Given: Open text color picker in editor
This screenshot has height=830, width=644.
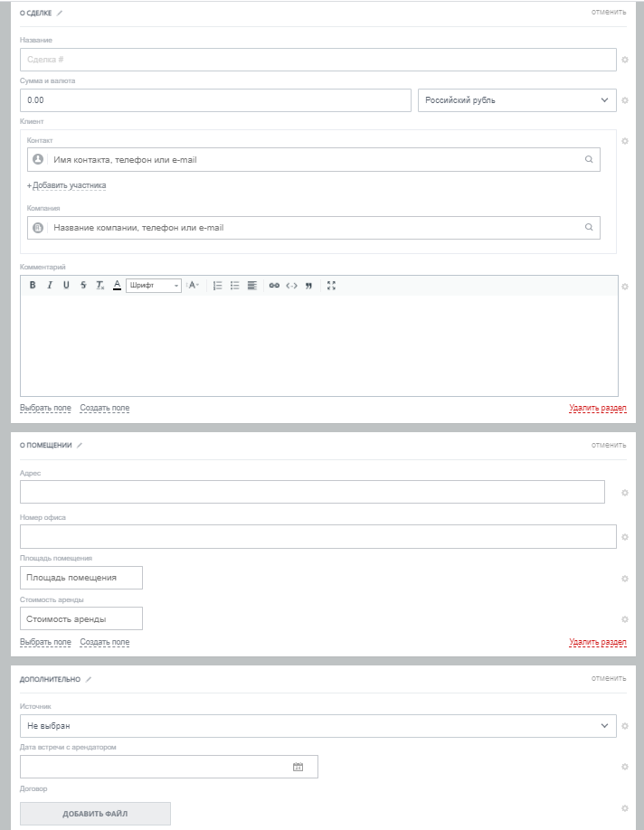Looking at the screenshot, I should 117,286.
